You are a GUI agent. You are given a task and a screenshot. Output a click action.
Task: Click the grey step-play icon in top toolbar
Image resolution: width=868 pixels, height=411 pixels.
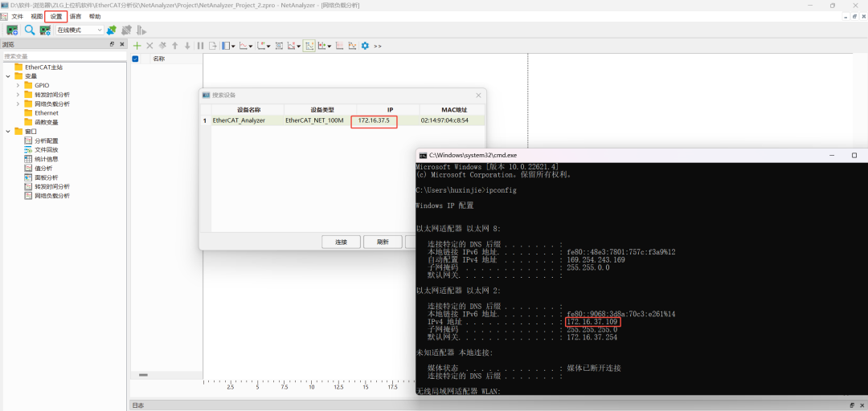[141, 30]
